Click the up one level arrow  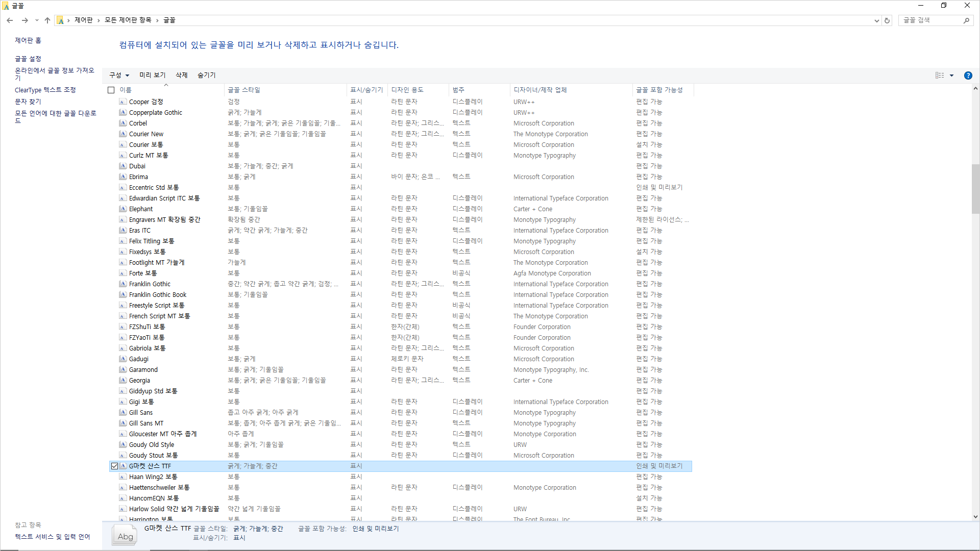coord(47,20)
